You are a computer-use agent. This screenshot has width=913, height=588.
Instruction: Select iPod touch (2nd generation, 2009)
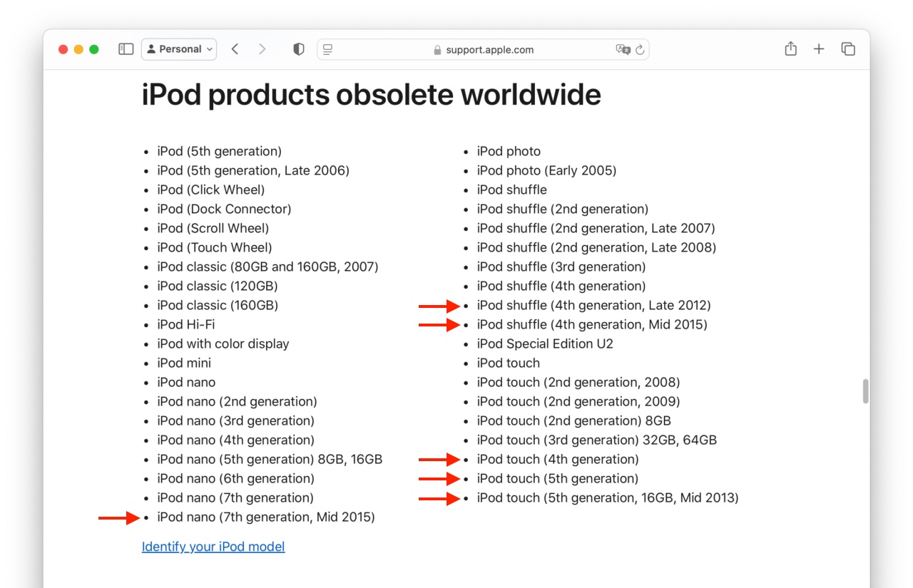pyautogui.click(x=578, y=401)
